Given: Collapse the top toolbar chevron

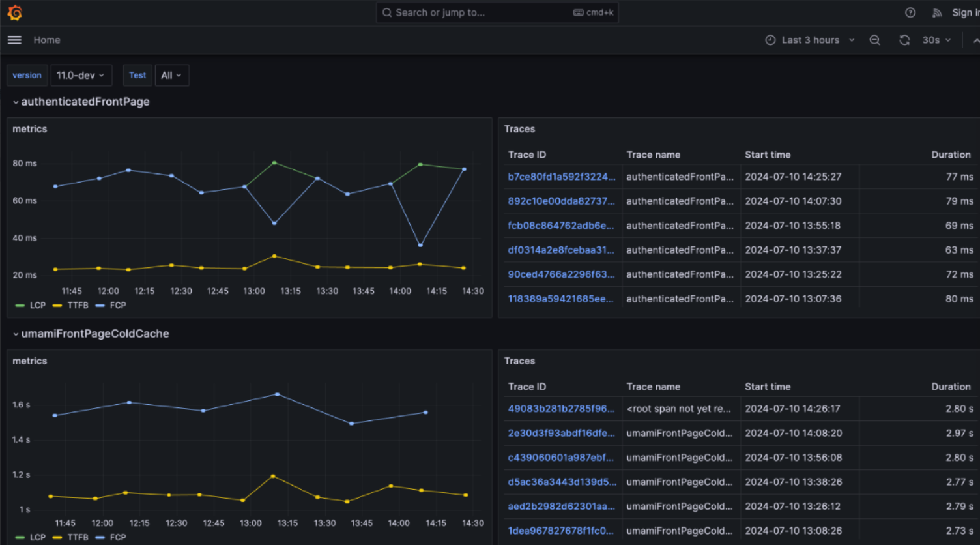Looking at the screenshot, I should click(975, 40).
